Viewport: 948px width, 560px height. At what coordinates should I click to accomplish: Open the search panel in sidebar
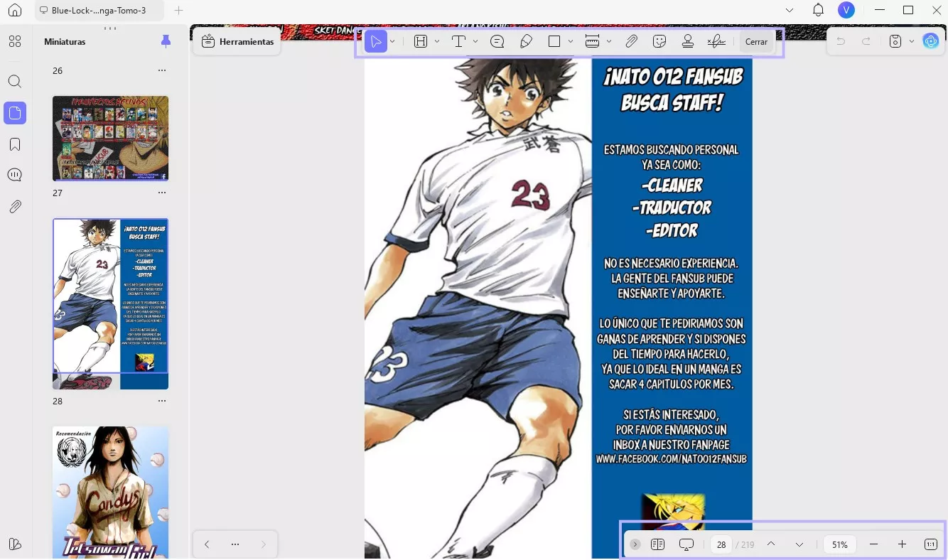pos(15,81)
